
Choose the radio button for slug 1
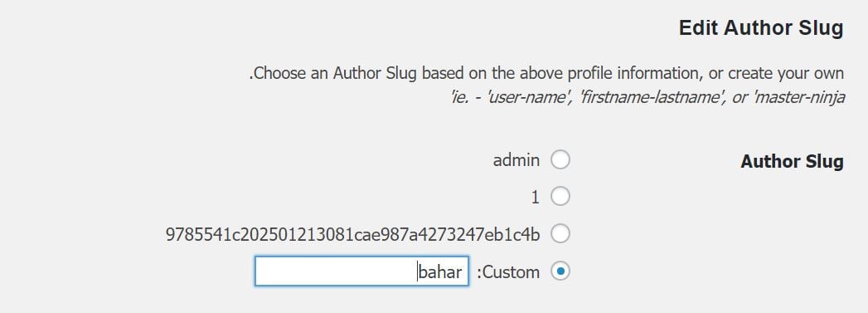(560, 197)
